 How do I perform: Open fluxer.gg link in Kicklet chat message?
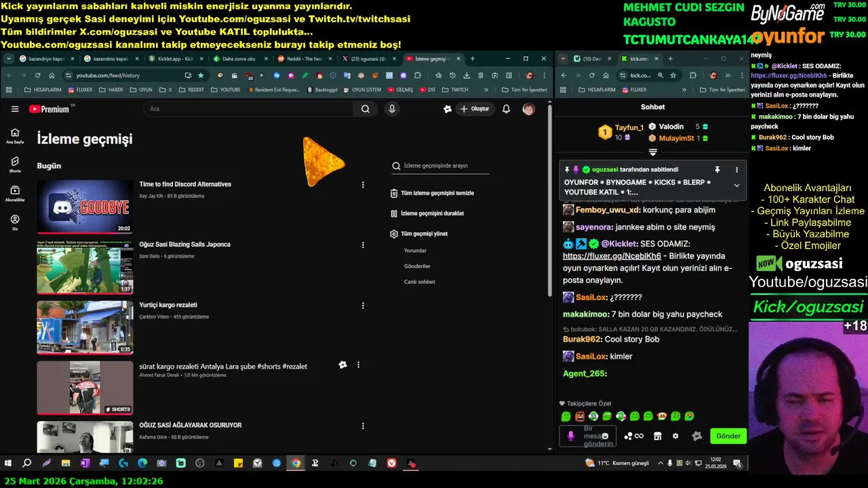612,256
